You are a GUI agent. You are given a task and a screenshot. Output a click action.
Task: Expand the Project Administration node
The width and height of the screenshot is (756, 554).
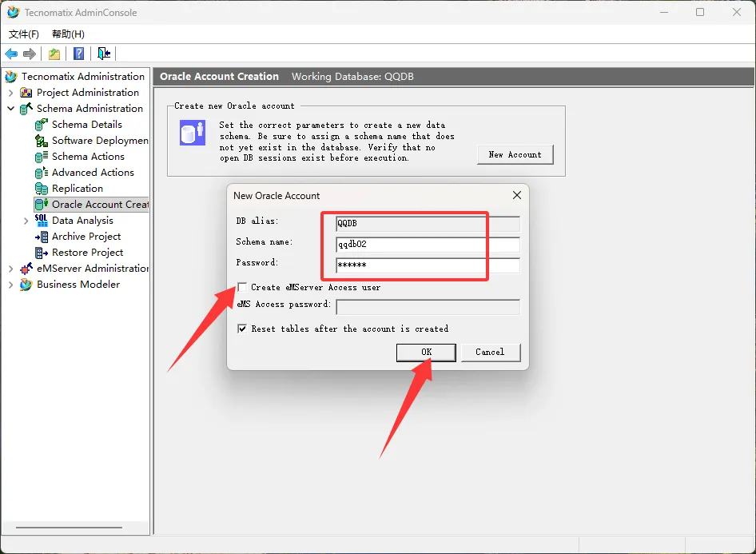point(10,93)
